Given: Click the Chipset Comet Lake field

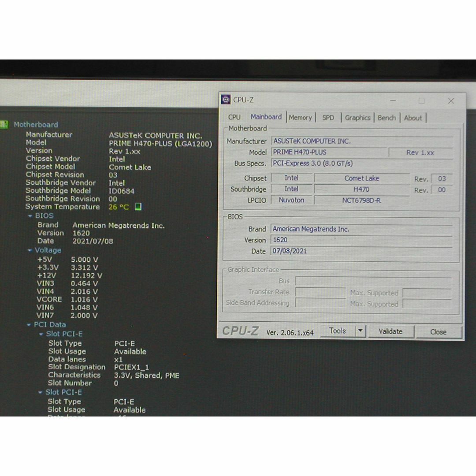Looking at the screenshot, I should point(361,178).
